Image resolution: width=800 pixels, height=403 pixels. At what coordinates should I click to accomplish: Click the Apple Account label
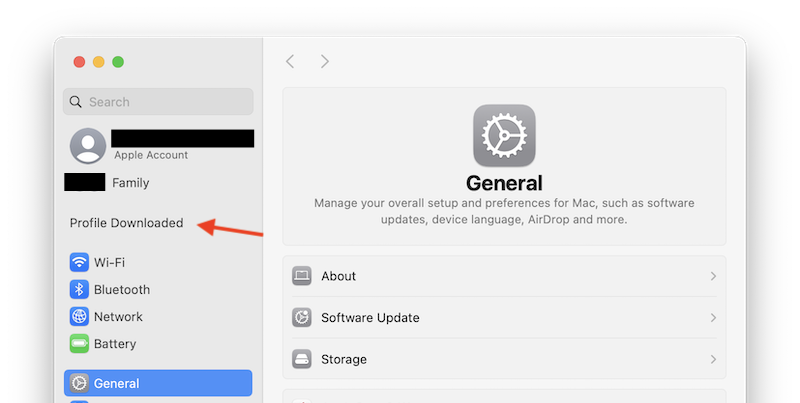pyautogui.click(x=151, y=156)
